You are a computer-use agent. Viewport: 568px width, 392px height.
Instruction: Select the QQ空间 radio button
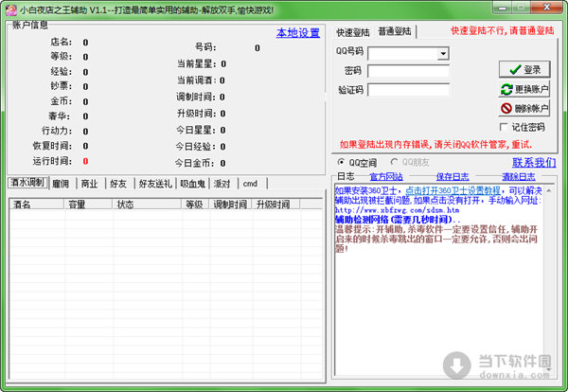[x=341, y=162]
